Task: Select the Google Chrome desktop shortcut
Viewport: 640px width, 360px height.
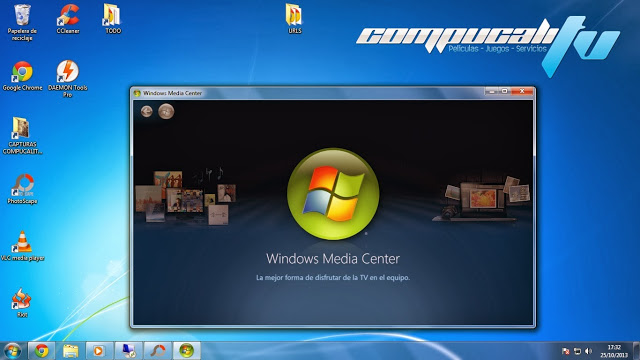Action: (x=22, y=76)
